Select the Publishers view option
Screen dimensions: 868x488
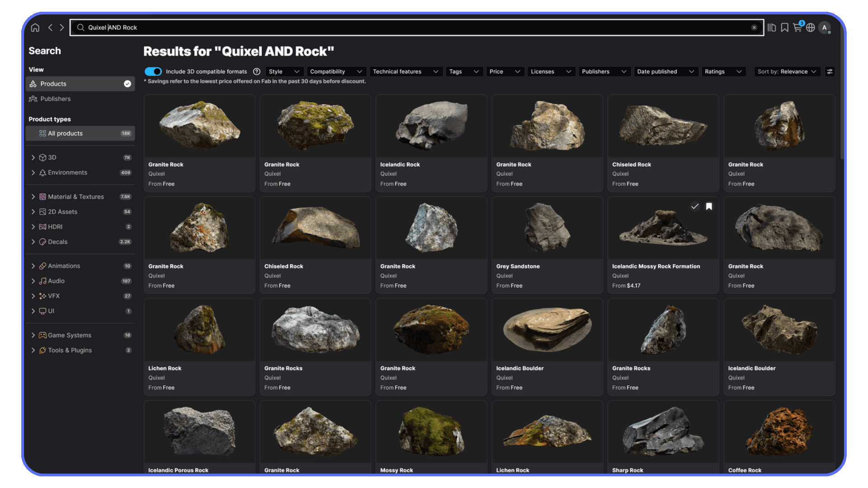pyautogui.click(x=80, y=99)
